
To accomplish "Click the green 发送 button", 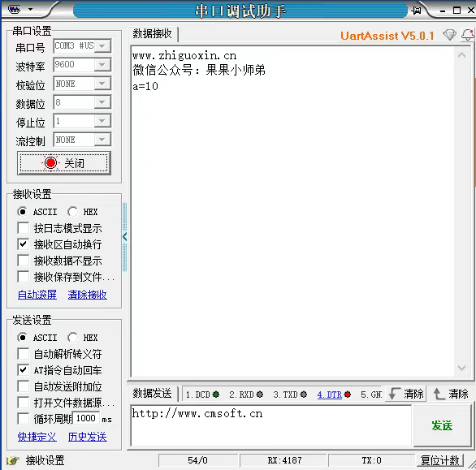I will (443, 425).
